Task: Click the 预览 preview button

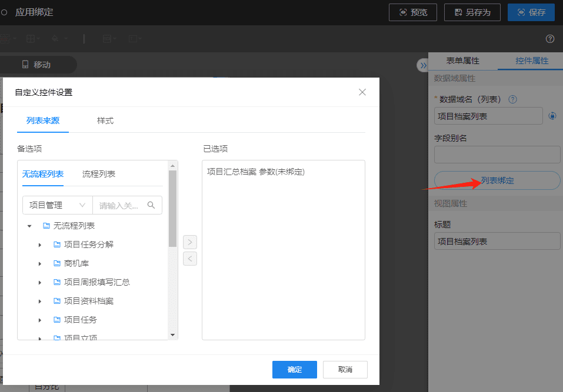Action: click(x=413, y=12)
